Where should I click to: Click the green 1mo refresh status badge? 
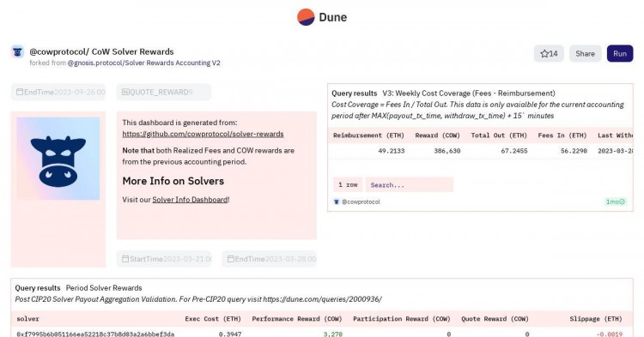616,202
